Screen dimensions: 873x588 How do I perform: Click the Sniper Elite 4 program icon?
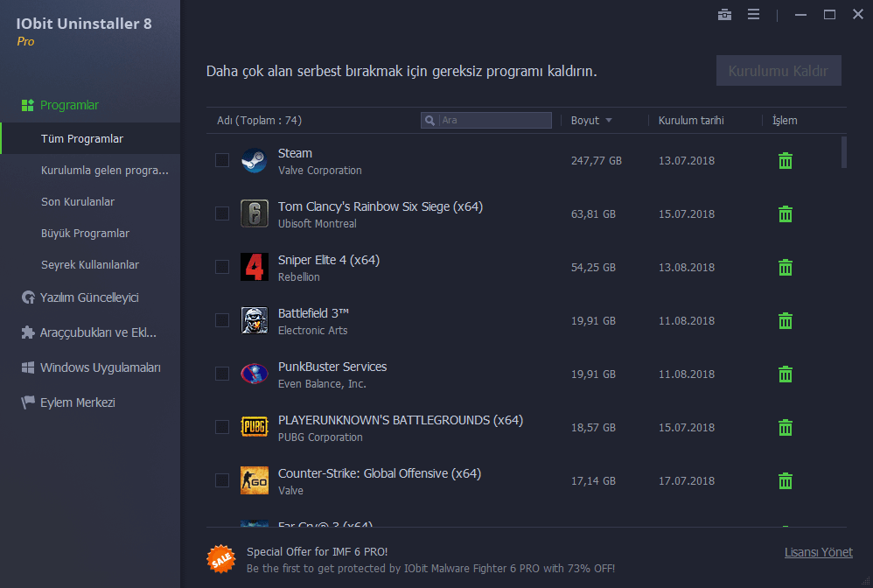point(255,267)
